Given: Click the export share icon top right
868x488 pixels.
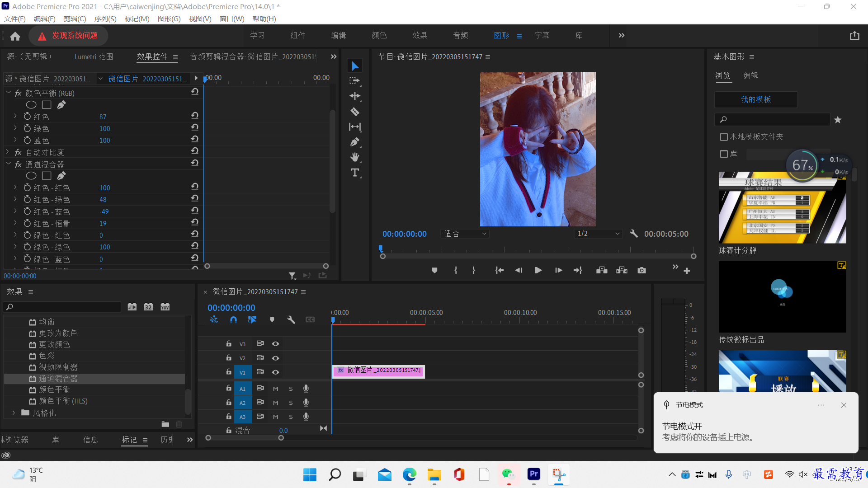Looking at the screenshot, I should tap(854, 36).
